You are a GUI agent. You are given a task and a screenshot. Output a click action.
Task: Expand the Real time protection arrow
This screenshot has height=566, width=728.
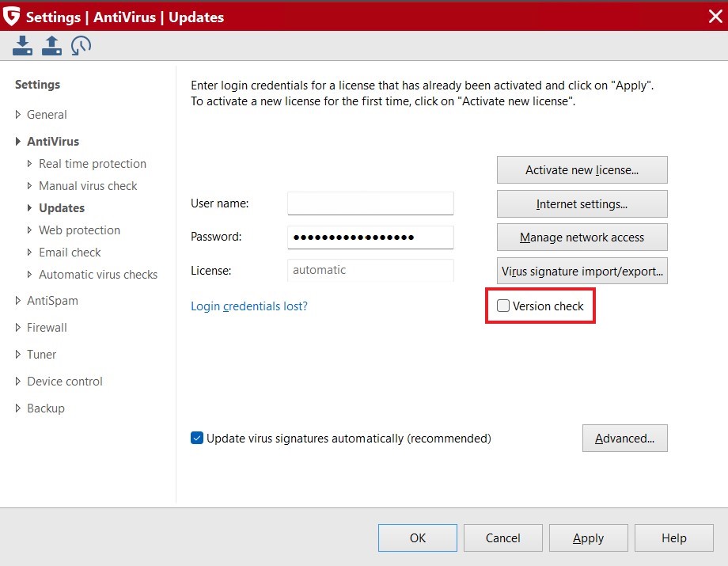(29, 163)
